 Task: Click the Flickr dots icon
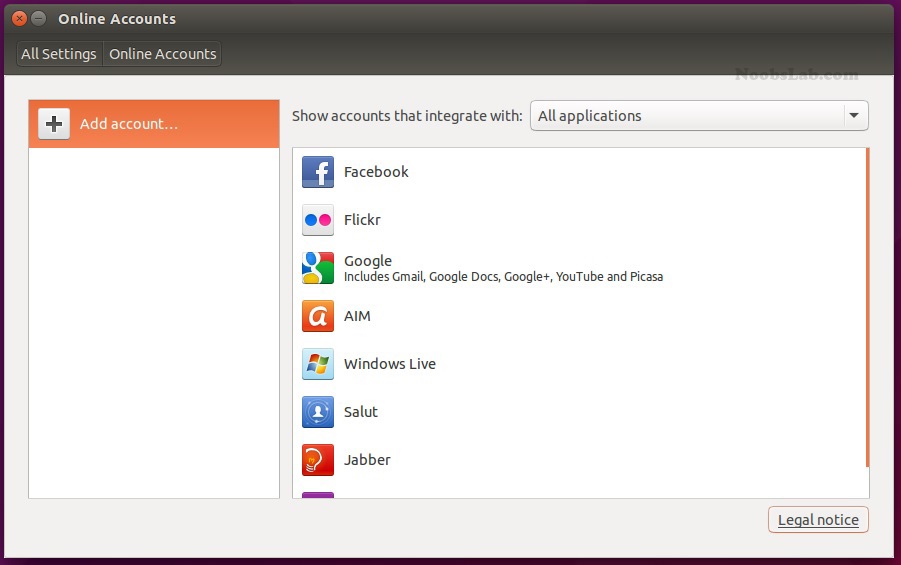(x=318, y=220)
